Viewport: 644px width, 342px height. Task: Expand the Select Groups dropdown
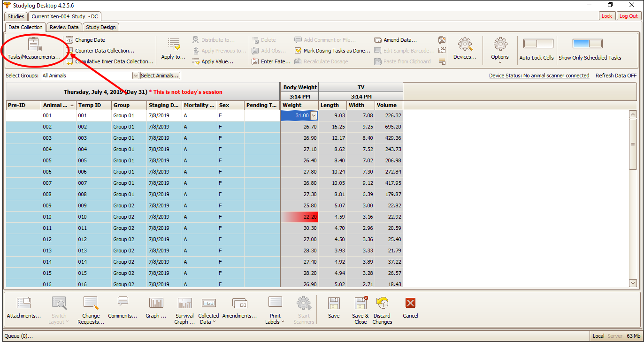tap(136, 76)
